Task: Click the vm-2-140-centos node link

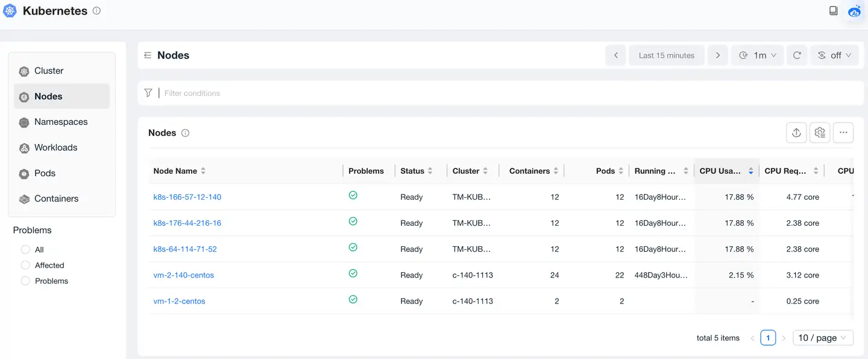Action: pyautogui.click(x=184, y=275)
